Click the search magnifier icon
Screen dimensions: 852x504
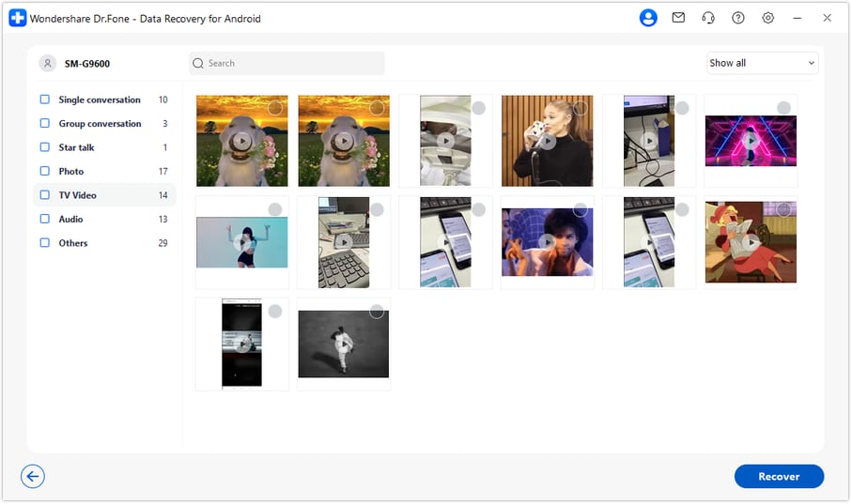198,63
